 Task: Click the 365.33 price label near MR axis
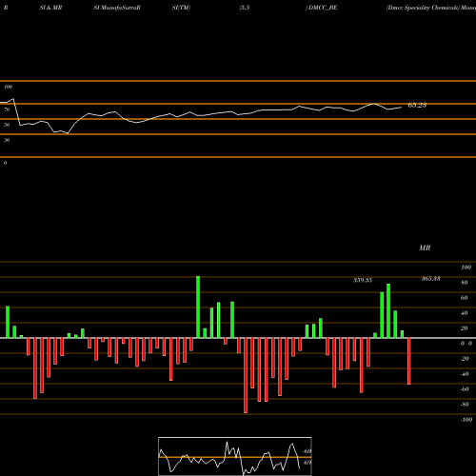(430, 279)
